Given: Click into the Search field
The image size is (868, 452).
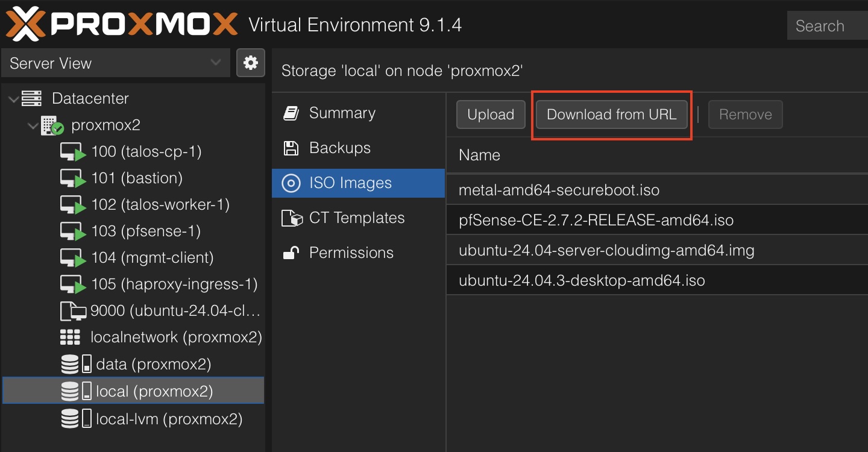Looking at the screenshot, I should (x=827, y=26).
